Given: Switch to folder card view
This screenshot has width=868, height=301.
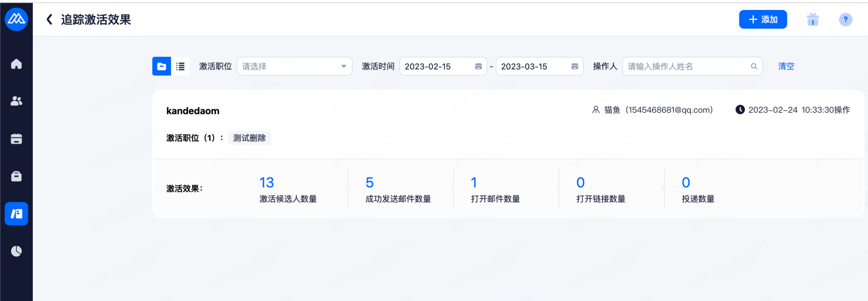Looking at the screenshot, I should coord(161,66).
